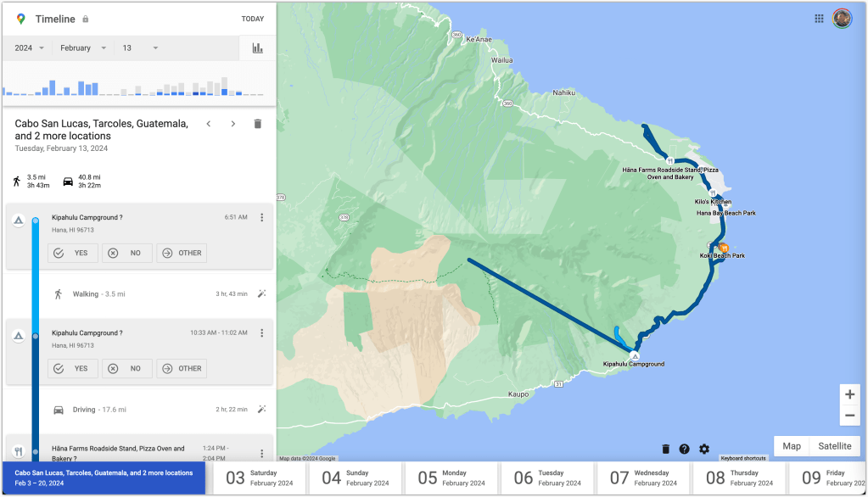
Task: Zoom out on the map
Action: 849,416
